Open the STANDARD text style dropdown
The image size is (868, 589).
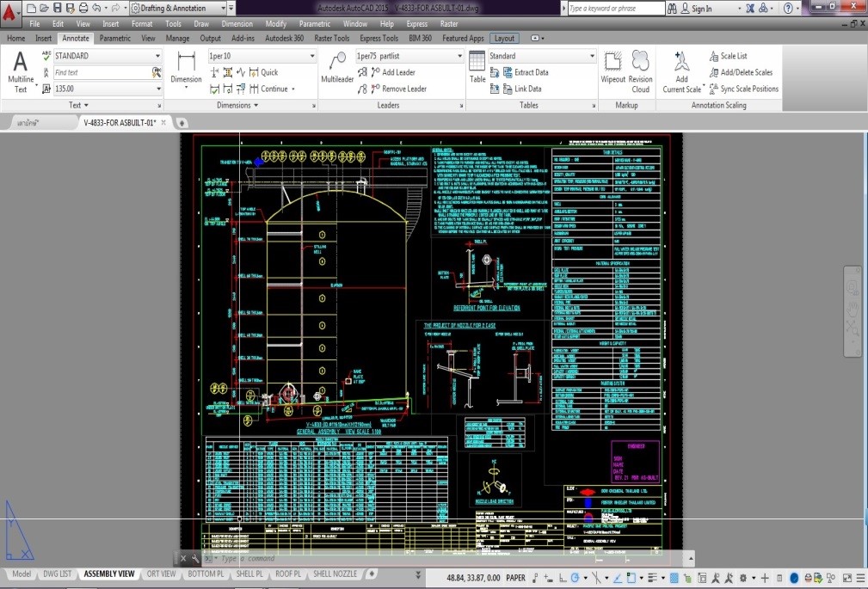click(157, 56)
